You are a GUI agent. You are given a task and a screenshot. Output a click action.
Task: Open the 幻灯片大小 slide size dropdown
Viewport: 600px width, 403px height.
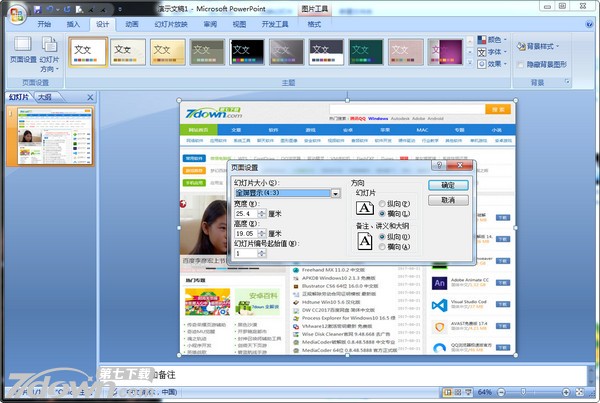click(x=336, y=193)
